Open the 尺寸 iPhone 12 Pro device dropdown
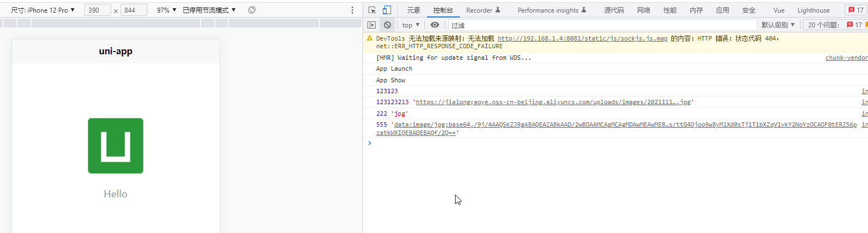The width and height of the screenshot is (868, 233). (43, 10)
